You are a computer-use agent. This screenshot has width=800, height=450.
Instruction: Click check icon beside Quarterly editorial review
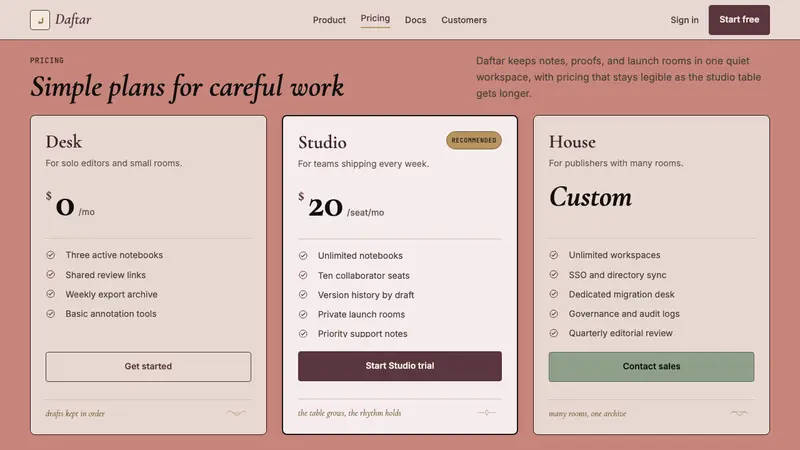pyautogui.click(x=554, y=333)
